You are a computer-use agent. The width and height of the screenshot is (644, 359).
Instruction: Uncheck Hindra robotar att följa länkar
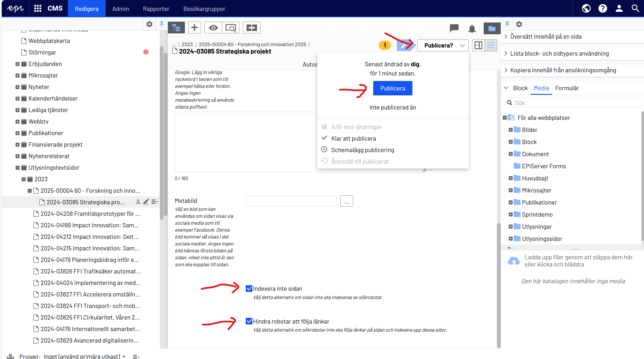249,321
